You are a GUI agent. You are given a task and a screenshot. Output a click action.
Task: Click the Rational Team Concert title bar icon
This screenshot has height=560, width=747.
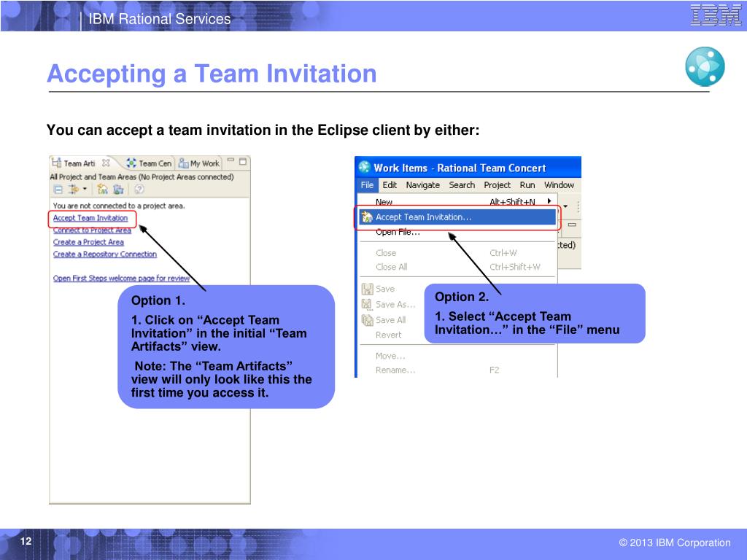tap(365, 167)
